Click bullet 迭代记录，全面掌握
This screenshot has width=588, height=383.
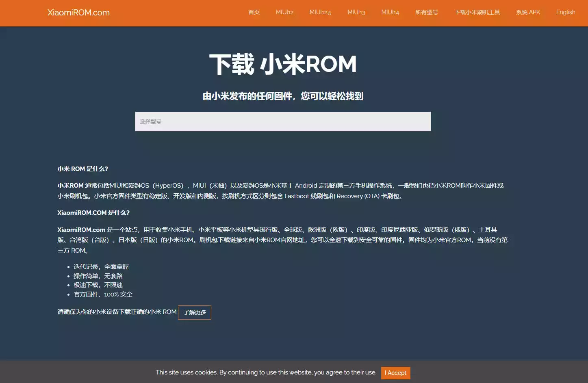tap(101, 267)
